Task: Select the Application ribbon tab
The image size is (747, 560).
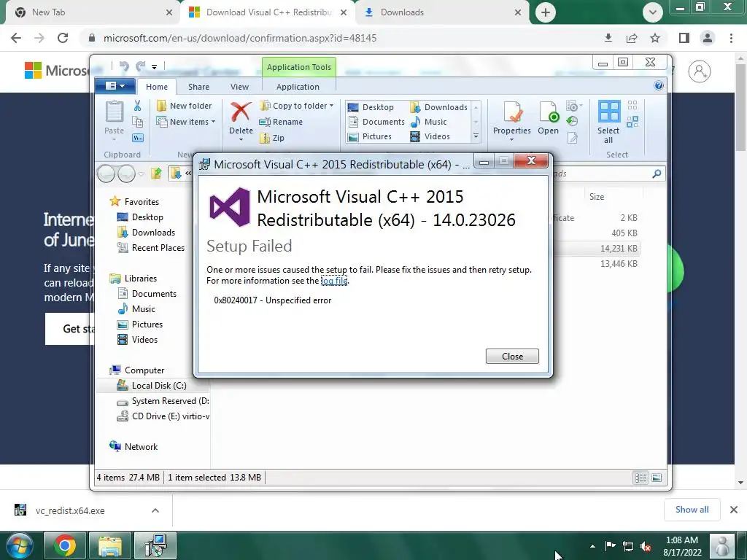Action: pos(298,87)
